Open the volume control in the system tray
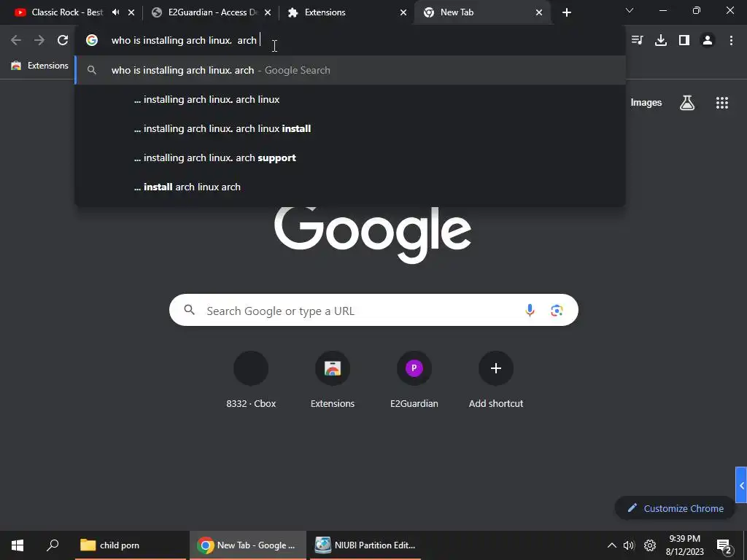747x560 pixels. click(629, 545)
